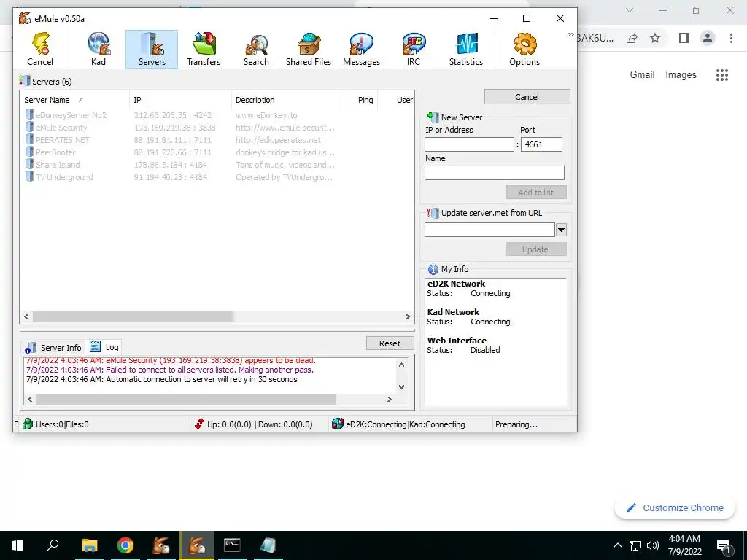Open the Transfers view

coord(204,50)
